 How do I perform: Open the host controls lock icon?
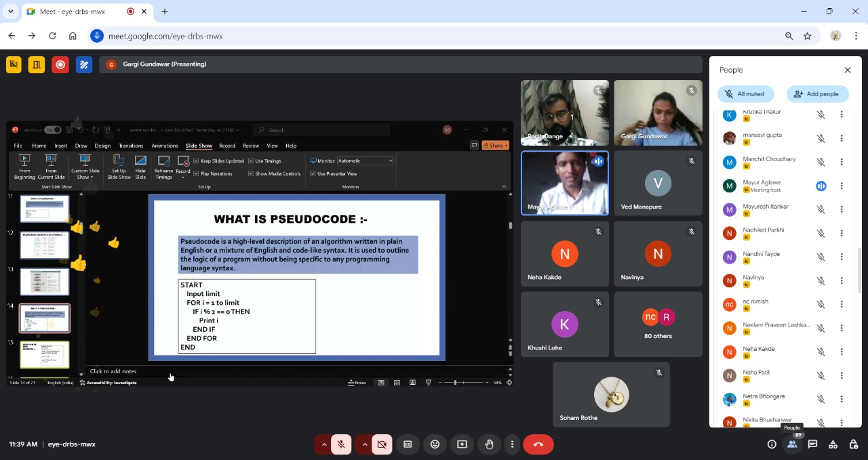click(x=853, y=444)
